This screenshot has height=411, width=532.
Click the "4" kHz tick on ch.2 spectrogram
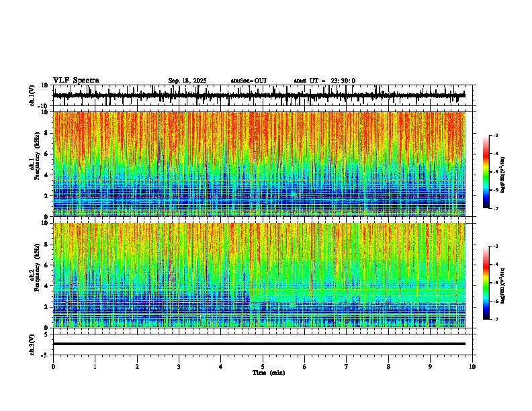47,286
